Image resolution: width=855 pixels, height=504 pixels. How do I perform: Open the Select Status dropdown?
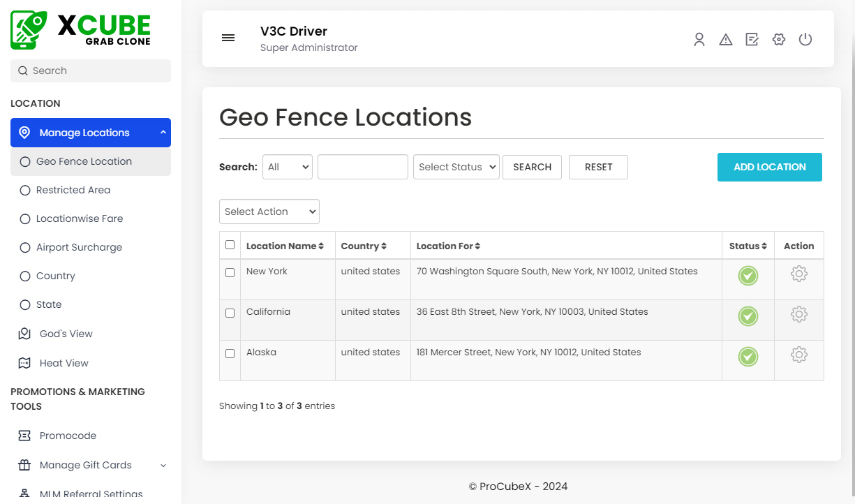(456, 167)
